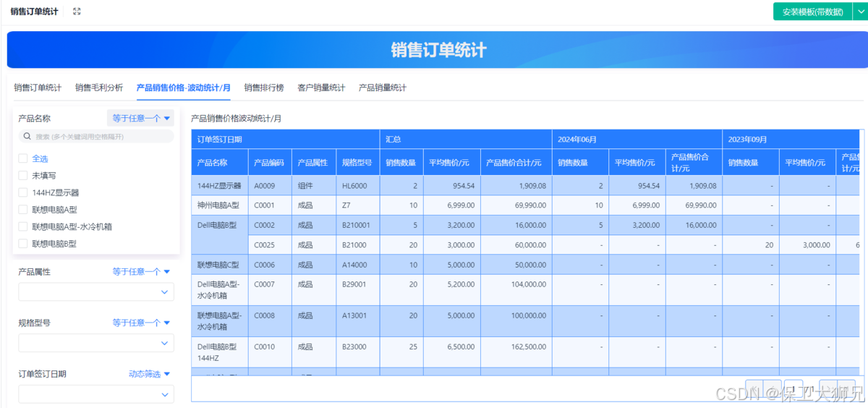Viewport: 868px width, 408px height.
Task: Expand the select box under 产品属性 filter
Action: (x=96, y=292)
